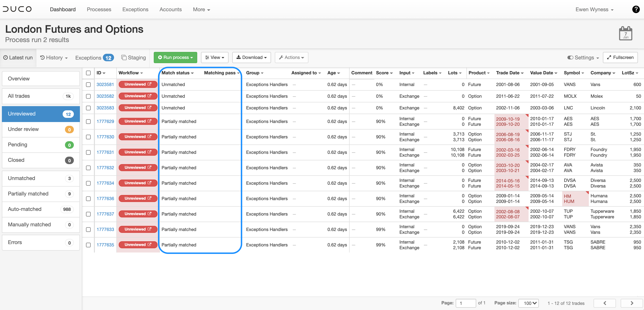Open external link icon on Unreviewed badge for 1777634
Image resolution: width=644 pixels, height=310 pixels.
point(150,183)
